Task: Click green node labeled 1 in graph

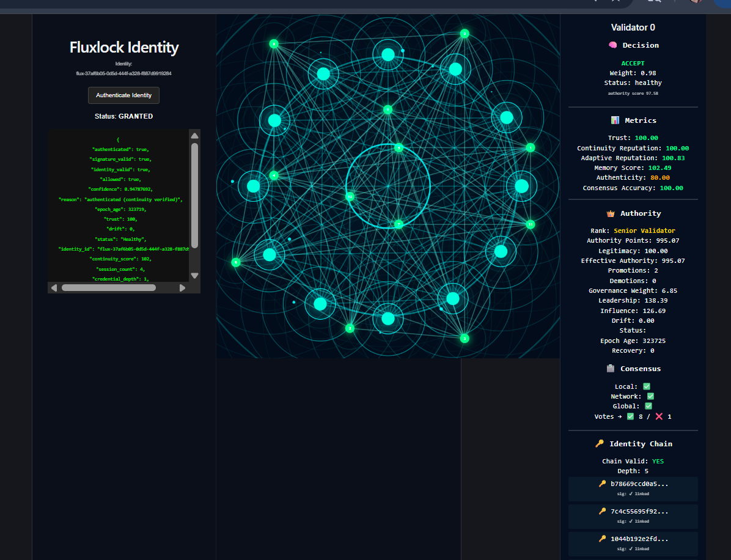Action: tap(530, 148)
